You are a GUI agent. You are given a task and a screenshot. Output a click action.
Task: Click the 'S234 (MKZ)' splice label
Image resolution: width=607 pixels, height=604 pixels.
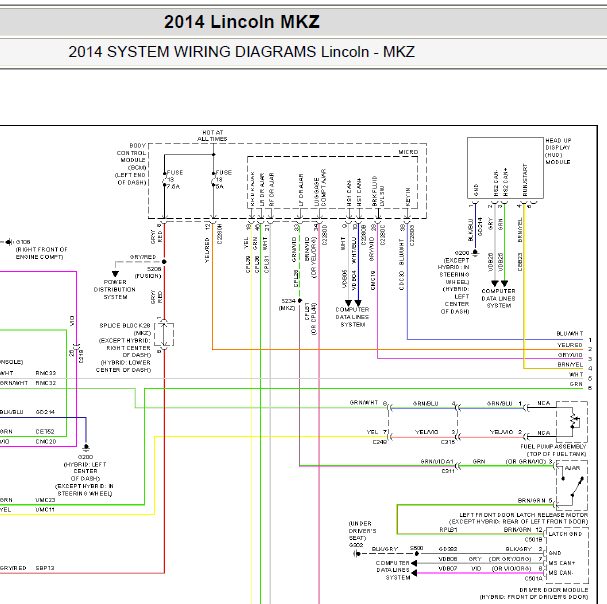(x=288, y=304)
